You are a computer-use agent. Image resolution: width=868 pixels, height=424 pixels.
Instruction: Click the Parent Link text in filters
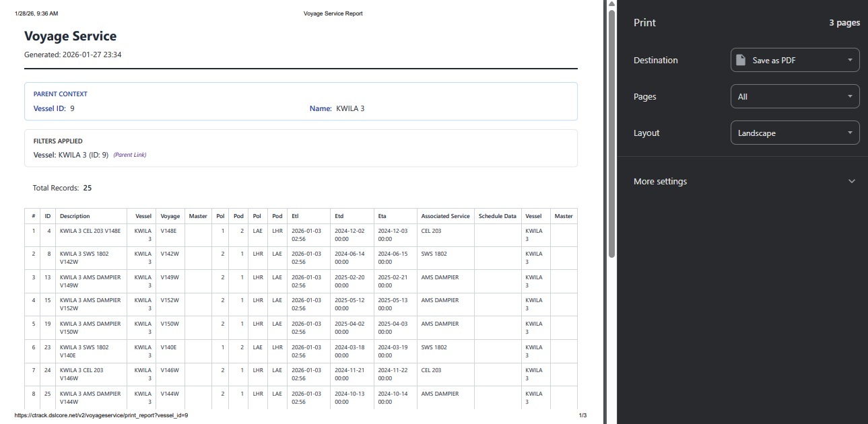pyautogui.click(x=130, y=155)
